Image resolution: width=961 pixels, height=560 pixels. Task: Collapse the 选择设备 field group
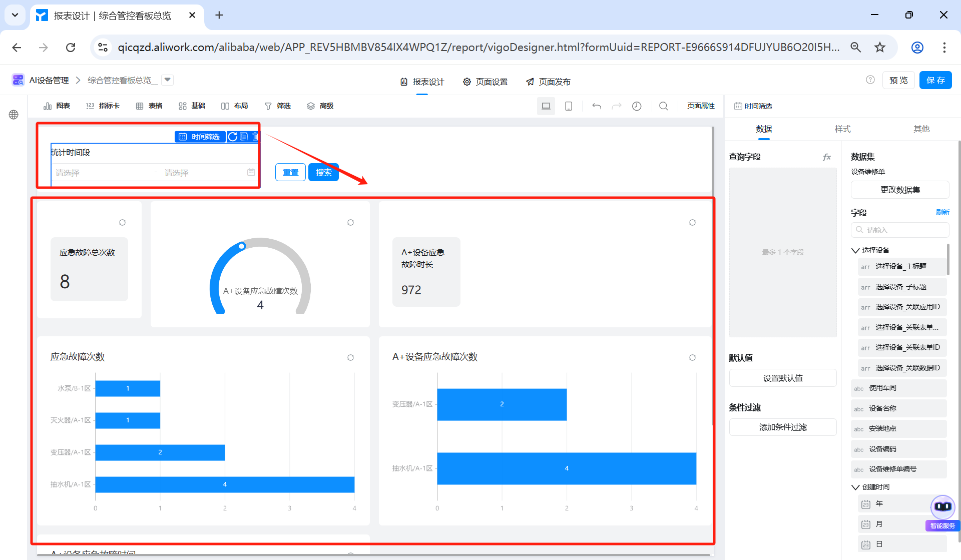[x=855, y=250]
